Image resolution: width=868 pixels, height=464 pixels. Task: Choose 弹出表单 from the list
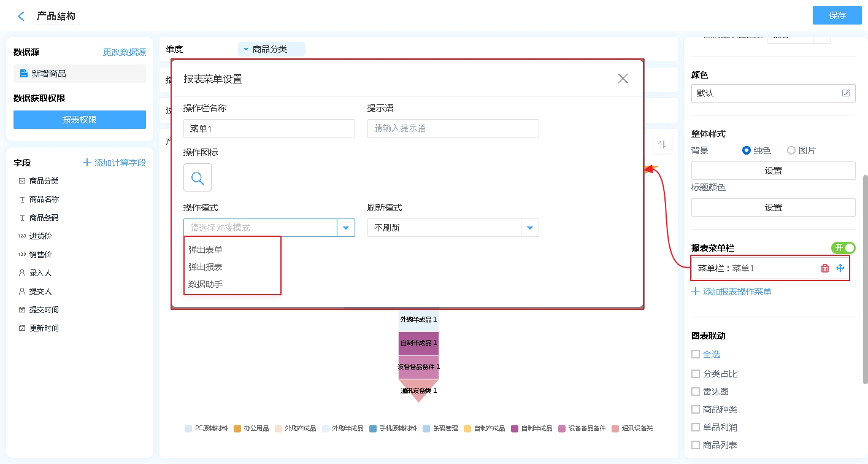point(205,250)
